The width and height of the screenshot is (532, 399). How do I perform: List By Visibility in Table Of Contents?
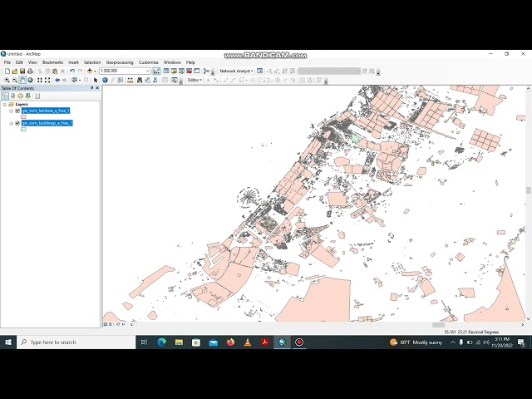[x=20, y=96]
